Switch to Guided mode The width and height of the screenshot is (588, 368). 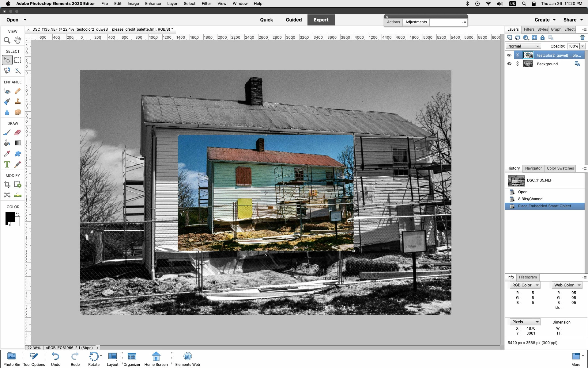(x=293, y=20)
